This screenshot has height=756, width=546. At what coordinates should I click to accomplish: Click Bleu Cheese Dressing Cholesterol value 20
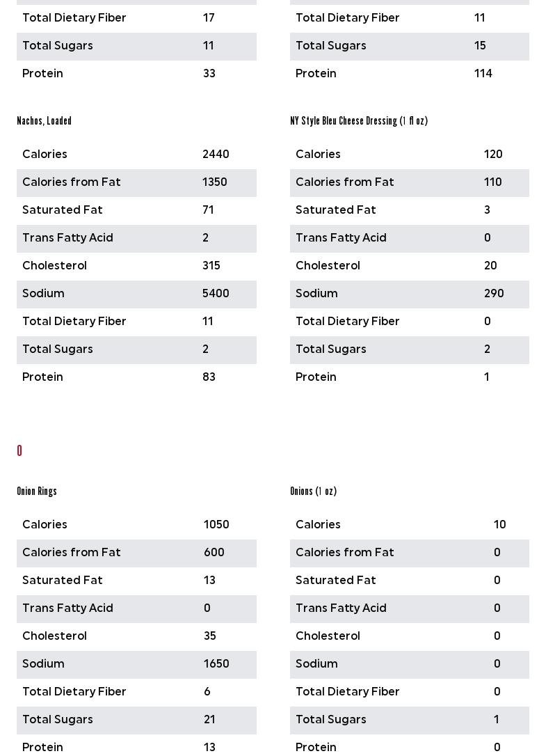click(x=490, y=266)
